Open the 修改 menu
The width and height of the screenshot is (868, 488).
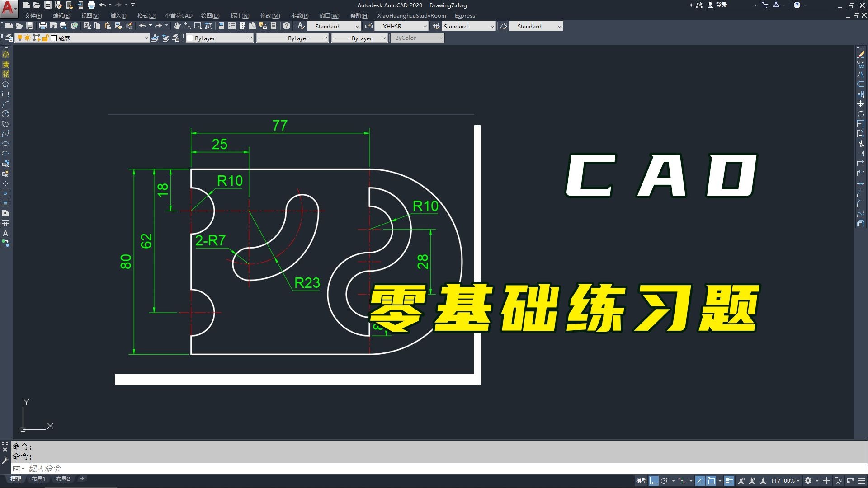[x=270, y=15]
